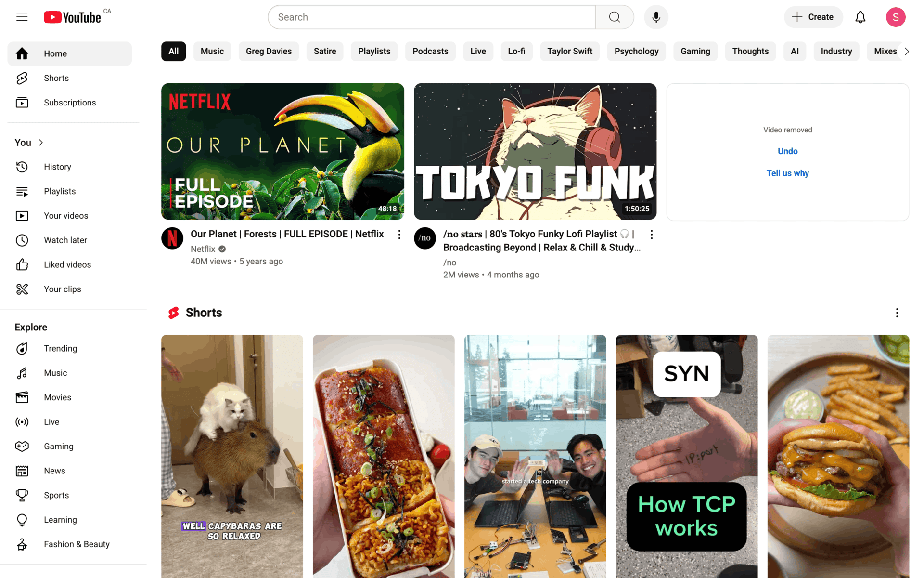Select the Gaming filter chip
Screen dimensions: 924x578
(x=695, y=52)
